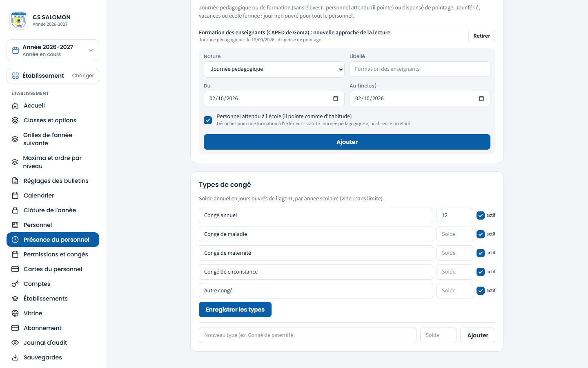Click the card icon beside Cartes du personnel
This screenshot has height=368, width=588.
(x=15, y=269)
